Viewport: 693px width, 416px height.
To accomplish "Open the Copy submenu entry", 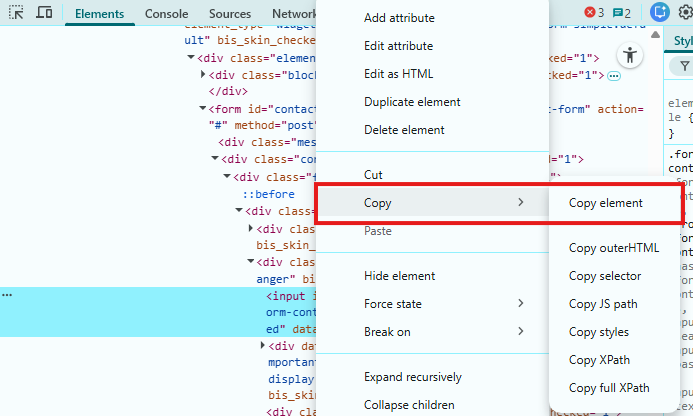I will coord(433,203).
